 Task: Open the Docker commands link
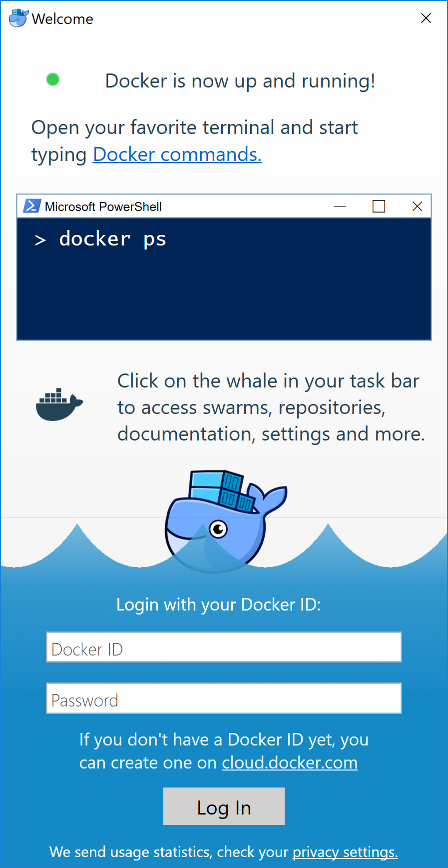click(177, 154)
